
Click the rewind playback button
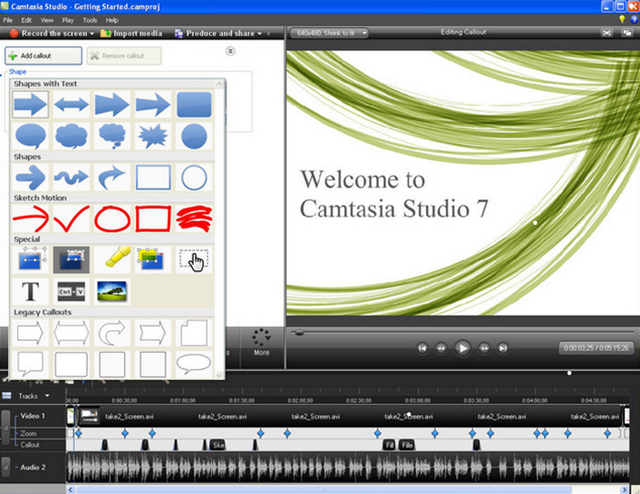tap(441, 348)
